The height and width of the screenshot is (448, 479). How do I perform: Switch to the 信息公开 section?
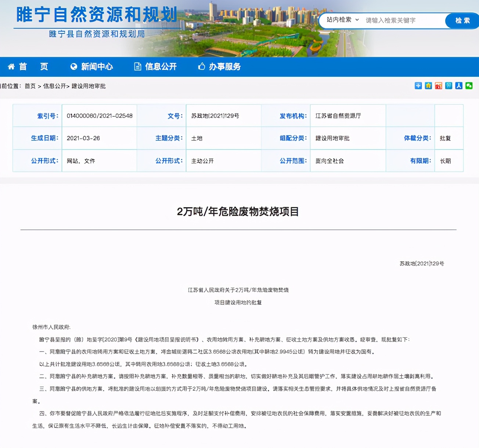coord(162,66)
